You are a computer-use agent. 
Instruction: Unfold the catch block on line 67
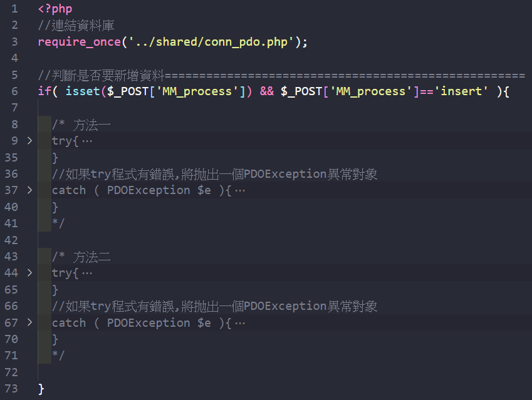pos(29,323)
